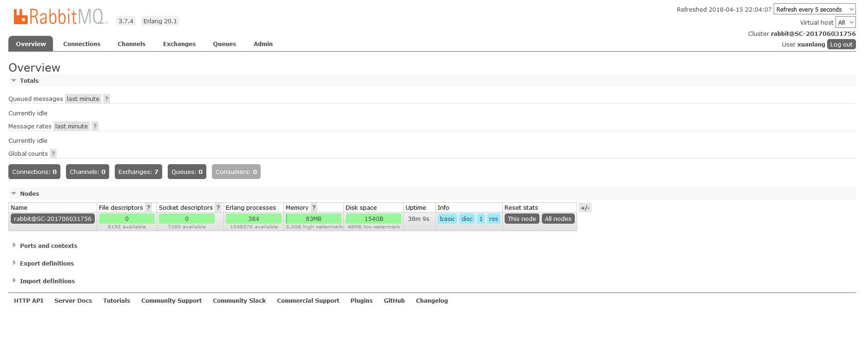The width and height of the screenshot is (868, 346).
Task: Click the 3.7.4 version label
Action: click(126, 21)
